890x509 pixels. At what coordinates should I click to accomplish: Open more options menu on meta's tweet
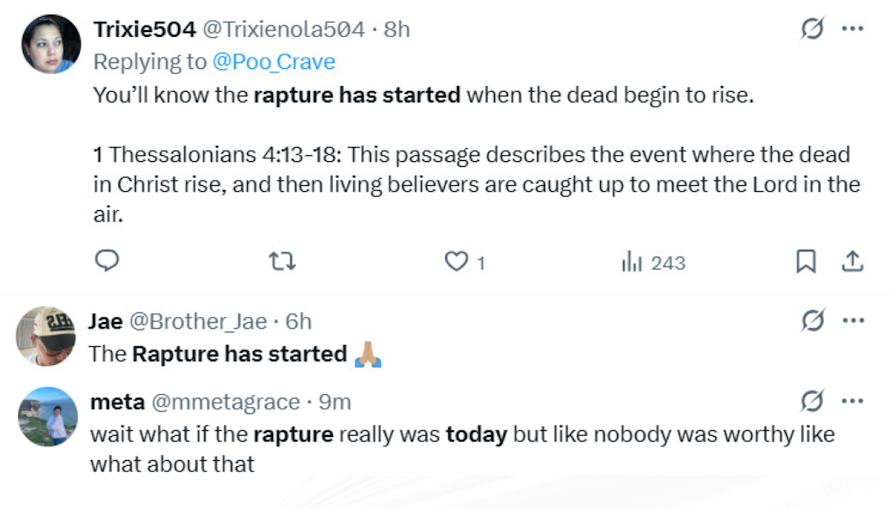[x=852, y=401]
